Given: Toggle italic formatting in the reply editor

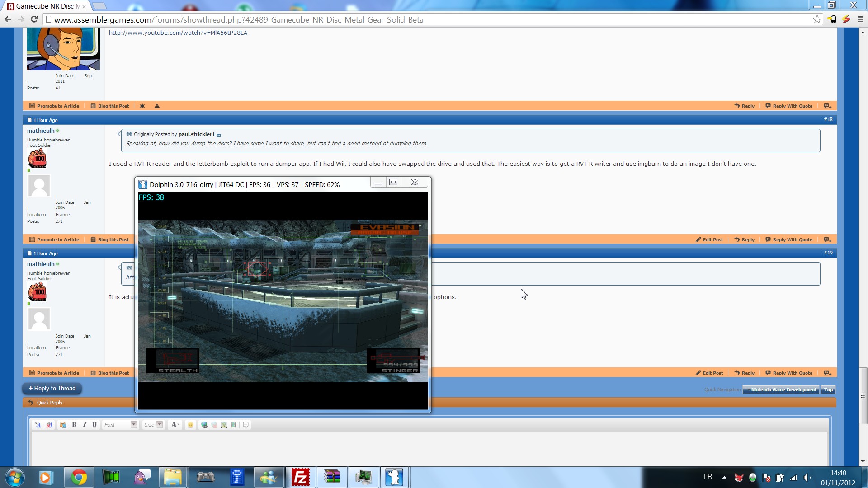Looking at the screenshot, I should (85, 425).
